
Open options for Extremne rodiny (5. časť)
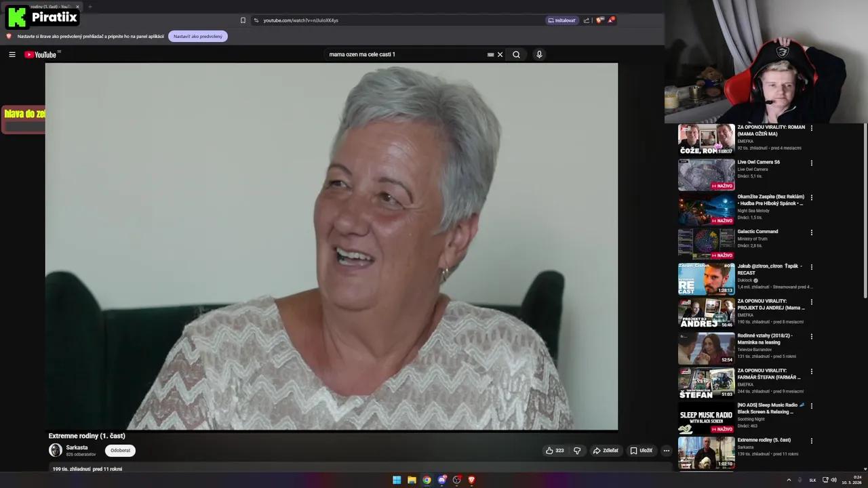point(811,441)
